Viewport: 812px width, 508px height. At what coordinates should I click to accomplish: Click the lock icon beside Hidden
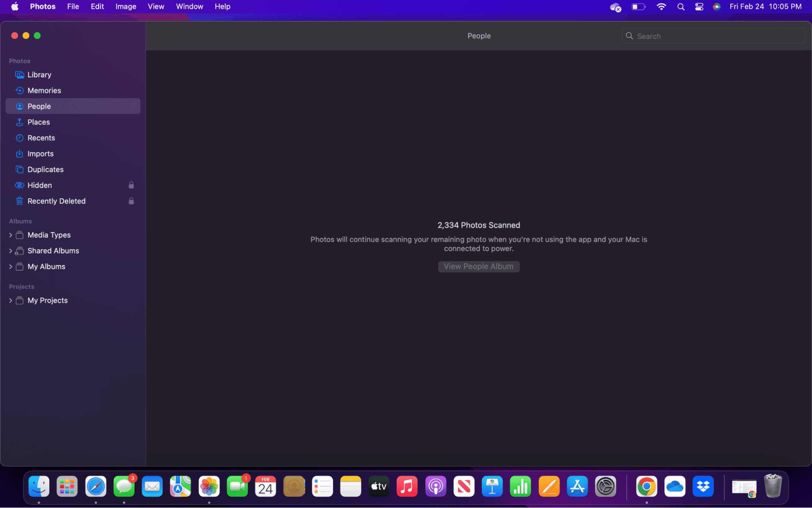click(131, 185)
